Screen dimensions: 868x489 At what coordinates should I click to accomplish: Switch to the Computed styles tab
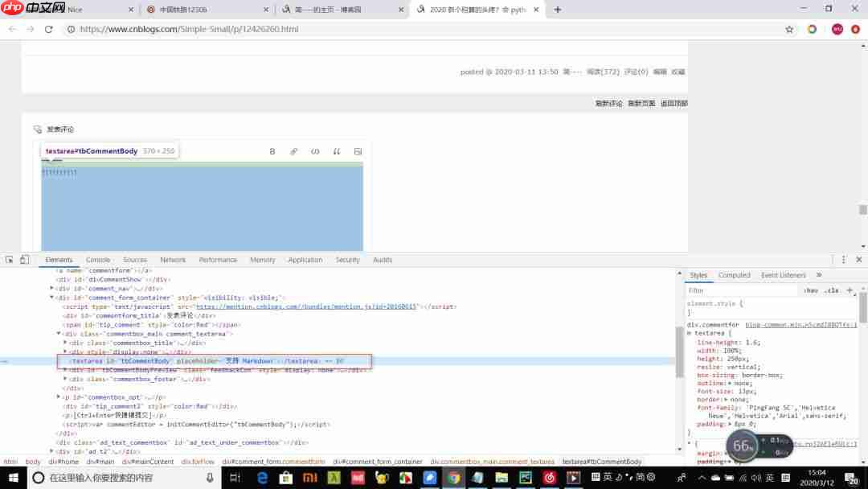734,275
